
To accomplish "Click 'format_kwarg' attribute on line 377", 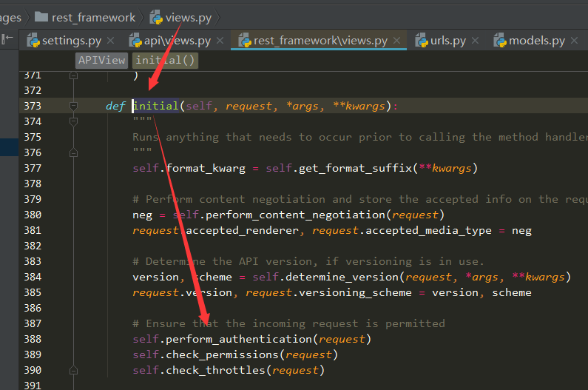I will pos(206,169).
